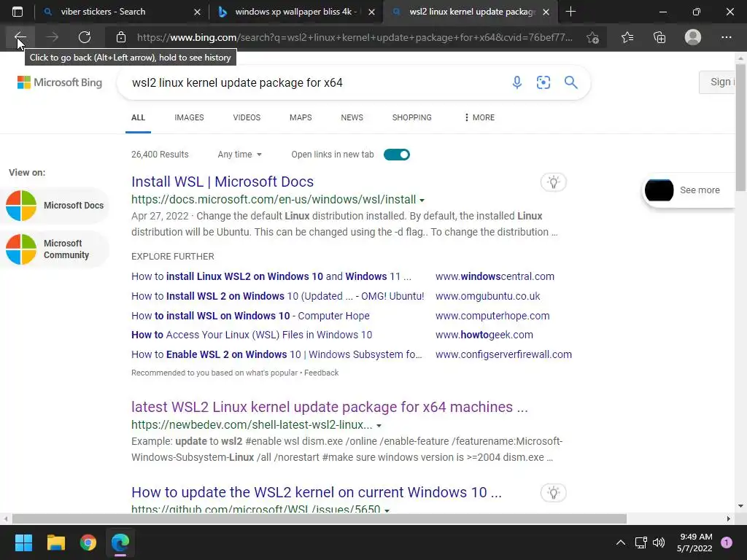Open the MORE search categories menu
This screenshot has height=560, width=747.
(x=479, y=117)
